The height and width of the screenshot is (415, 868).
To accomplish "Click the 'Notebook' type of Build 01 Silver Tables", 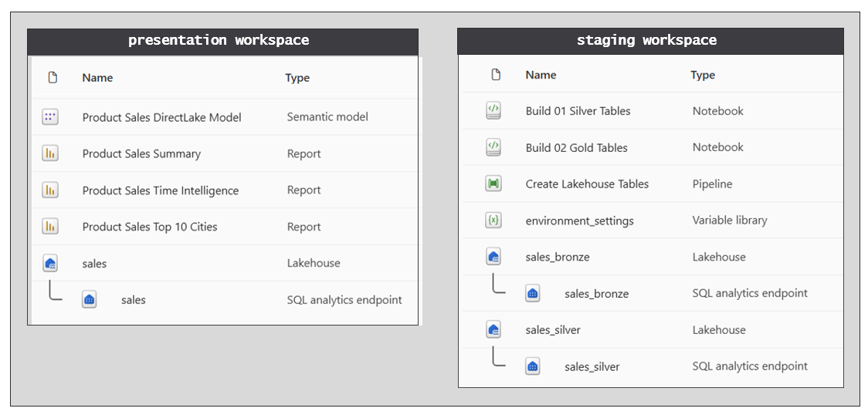I will tap(718, 110).
